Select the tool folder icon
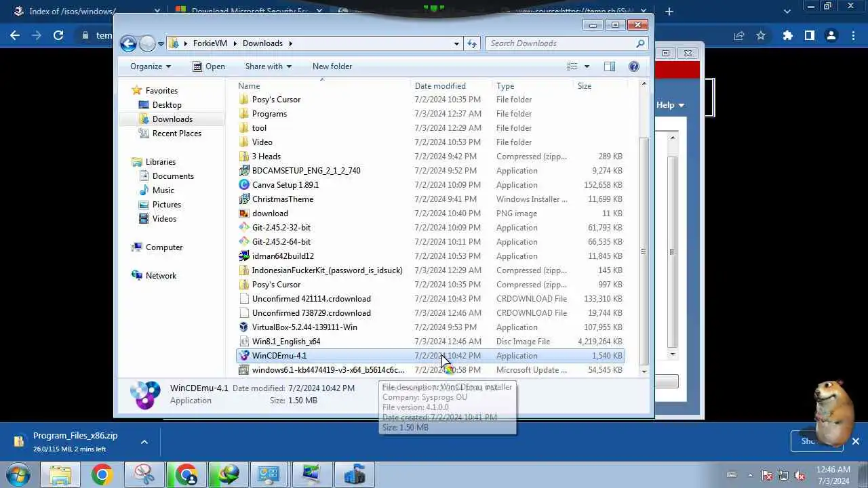Image resolution: width=868 pixels, height=488 pixels. point(244,128)
